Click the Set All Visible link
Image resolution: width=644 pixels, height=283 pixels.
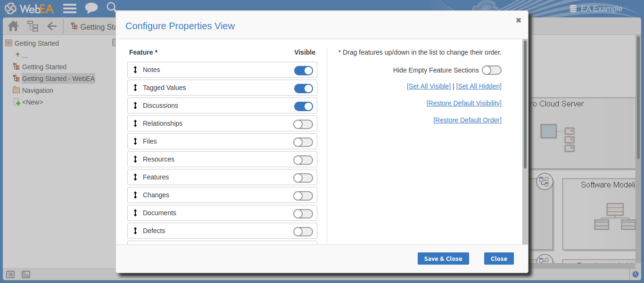point(429,86)
